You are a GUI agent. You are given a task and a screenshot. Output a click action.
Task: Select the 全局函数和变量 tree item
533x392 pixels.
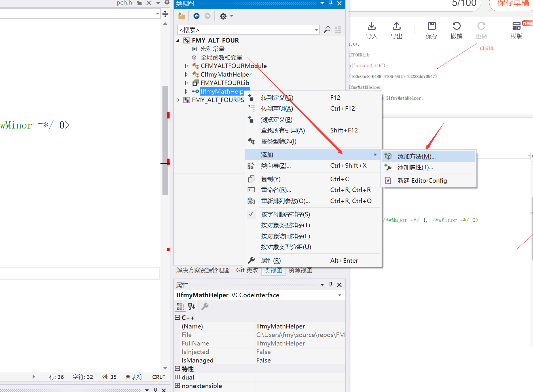point(221,58)
